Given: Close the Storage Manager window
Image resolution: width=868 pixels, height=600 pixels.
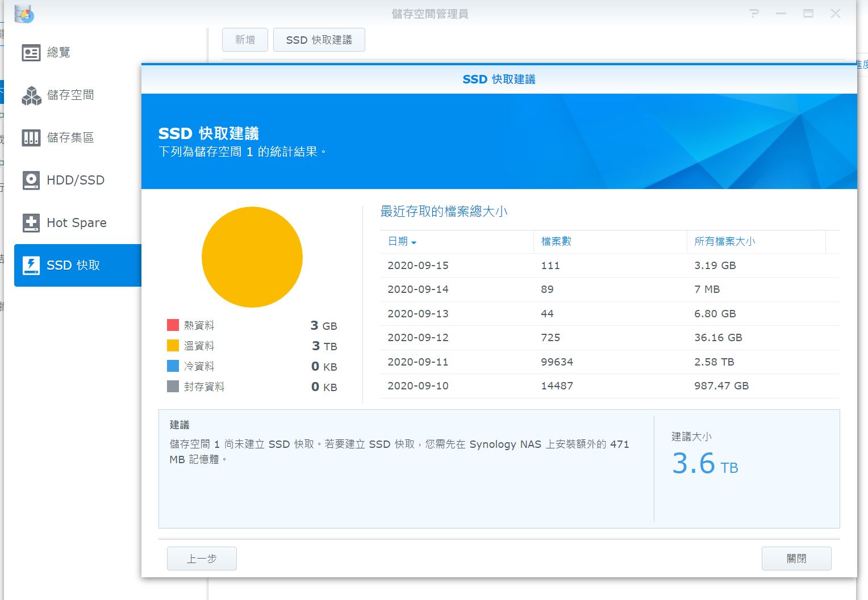Looking at the screenshot, I should click(836, 13).
